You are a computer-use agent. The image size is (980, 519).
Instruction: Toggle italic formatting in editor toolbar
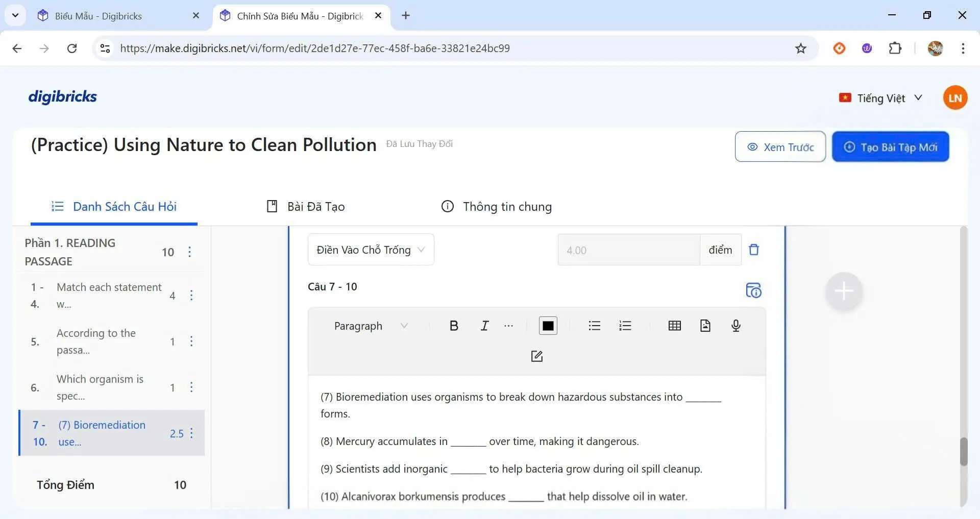(x=484, y=326)
